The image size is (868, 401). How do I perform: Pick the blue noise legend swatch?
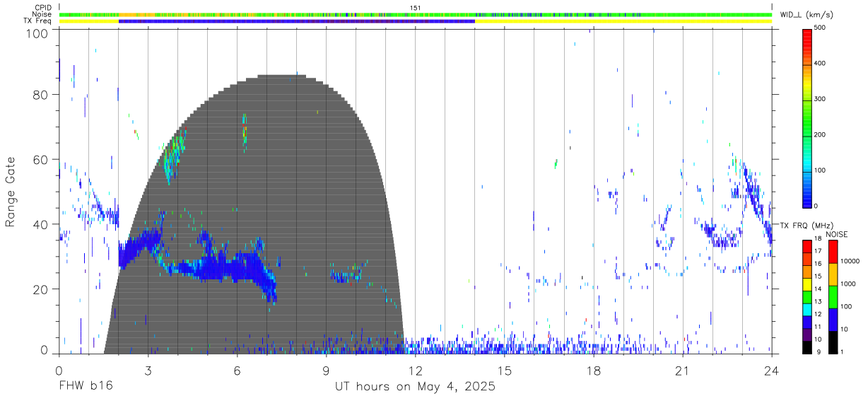click(833, 318)
